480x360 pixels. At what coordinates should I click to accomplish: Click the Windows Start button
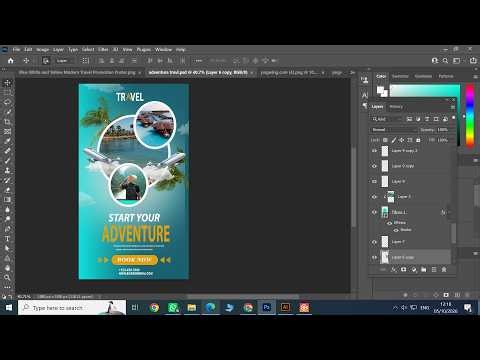[x=9, y=307]
